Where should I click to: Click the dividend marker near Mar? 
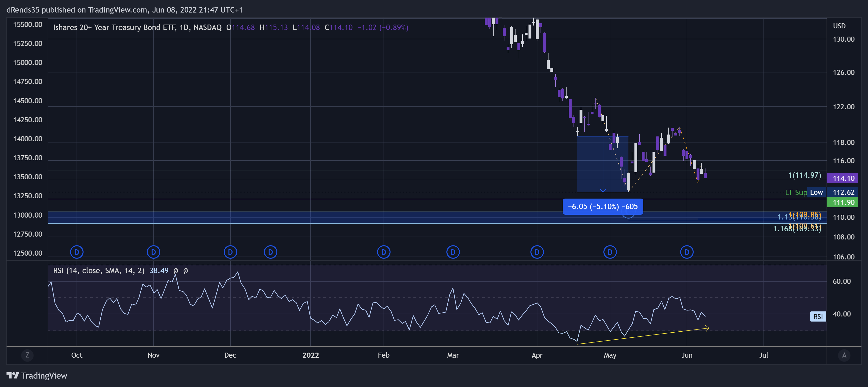pos(453,252)
